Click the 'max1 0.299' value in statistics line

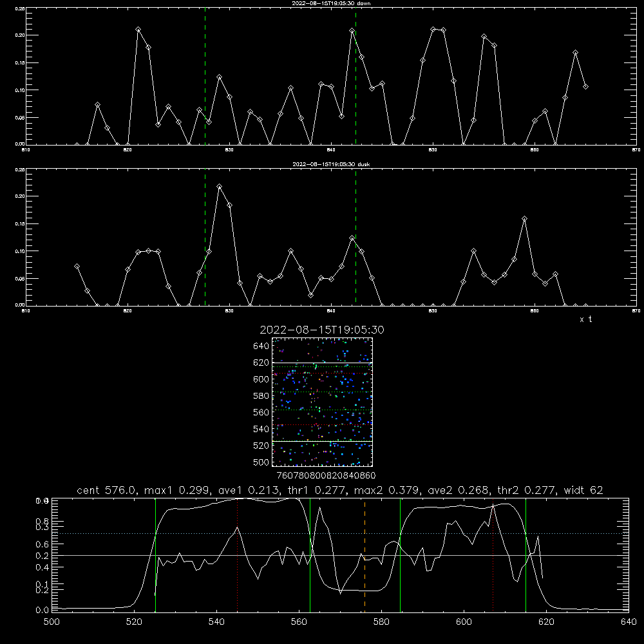point(178,490)
